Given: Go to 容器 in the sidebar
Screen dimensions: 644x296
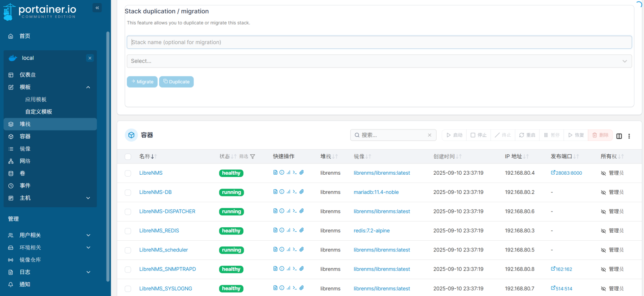Looking at the screenshot, I should click(25, 136).
